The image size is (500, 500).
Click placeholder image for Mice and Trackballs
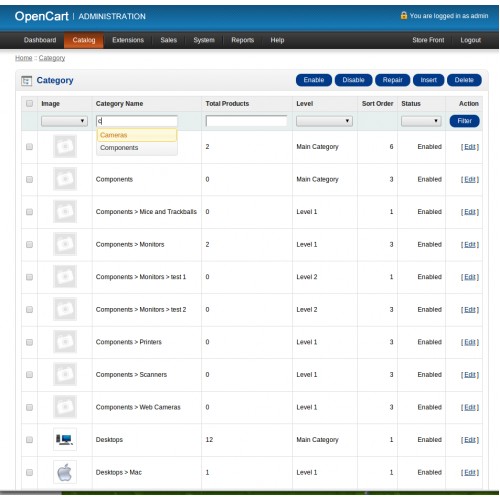point(65,211)
